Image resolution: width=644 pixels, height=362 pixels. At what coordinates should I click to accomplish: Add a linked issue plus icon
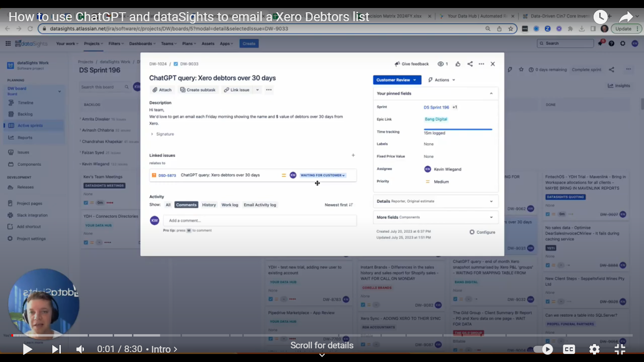pyautogui.click(x=353, y=155)
